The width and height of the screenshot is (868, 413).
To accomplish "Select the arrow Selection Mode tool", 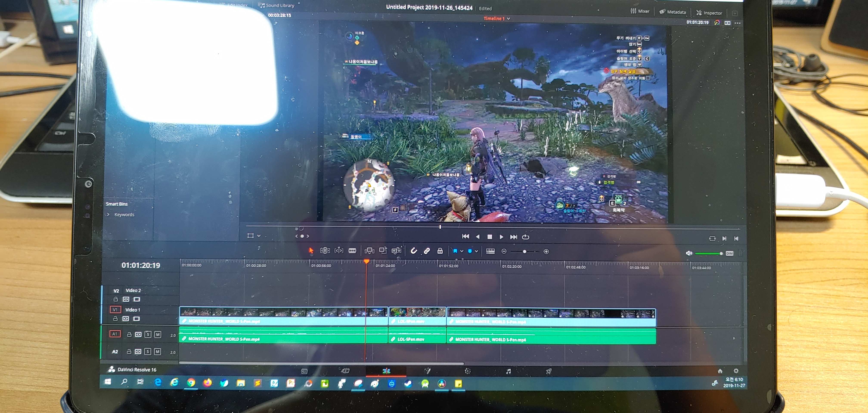I will tap(311, 250).
